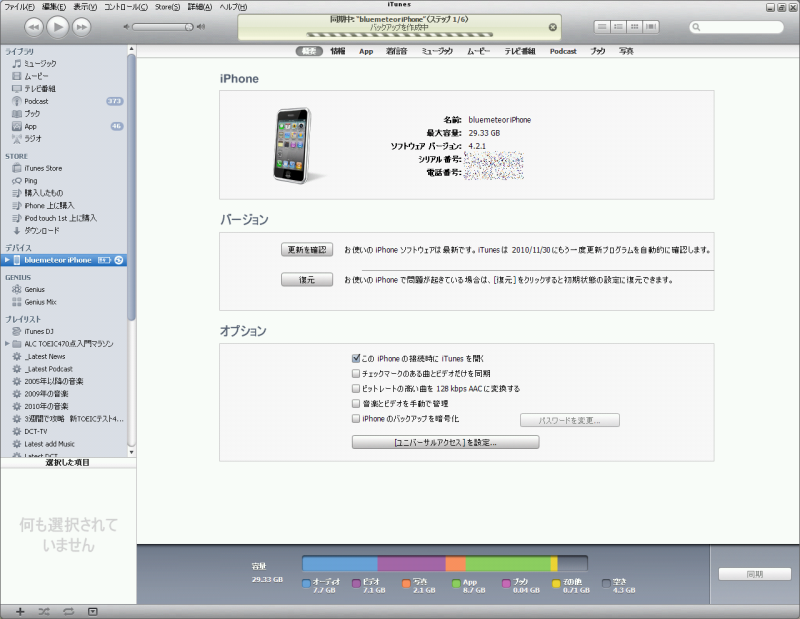This screenshot has height=619, width=800.
Task: Open the コントロール(C) menu
Action: (x=126, y=7)
